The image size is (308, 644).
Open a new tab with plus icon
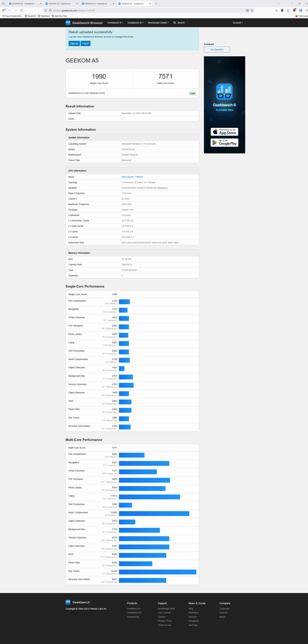(156, 4)
